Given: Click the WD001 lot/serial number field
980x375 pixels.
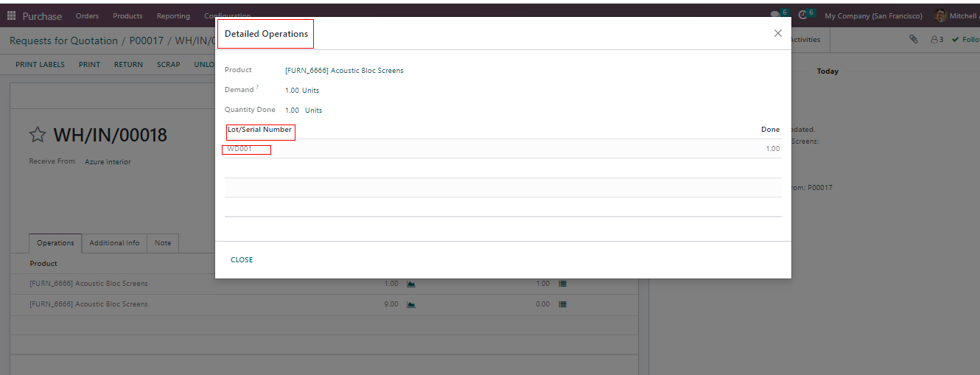Looking at the screenshot, I should click(248, 150).
